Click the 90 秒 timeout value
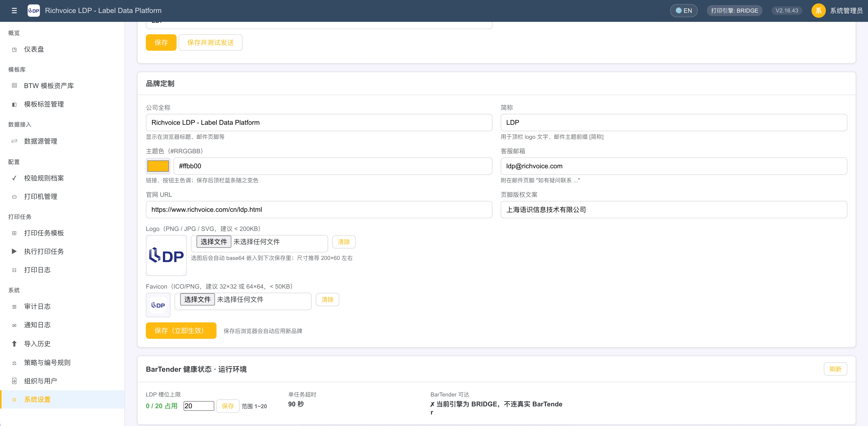 [296, 404]
